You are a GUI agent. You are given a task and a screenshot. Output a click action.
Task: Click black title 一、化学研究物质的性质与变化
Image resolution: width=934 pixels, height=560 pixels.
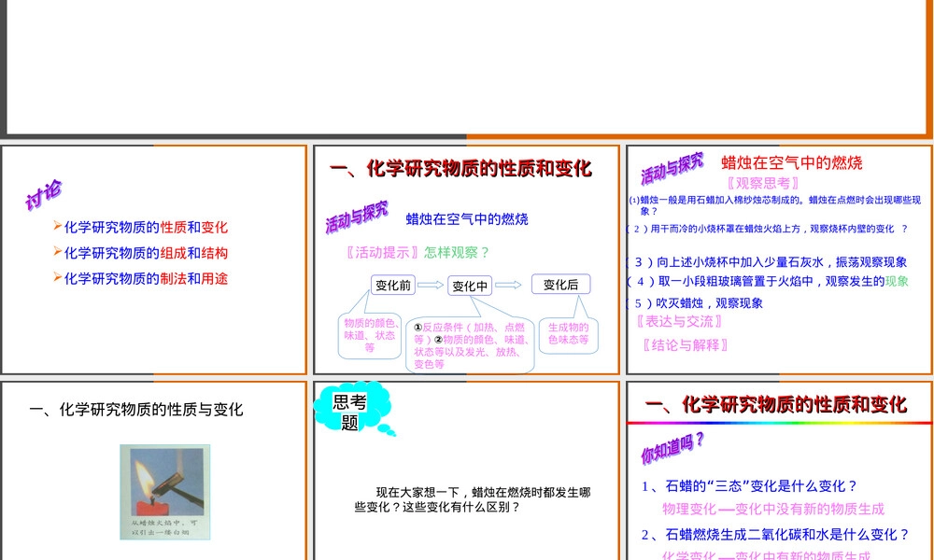(x=136, y=410)
